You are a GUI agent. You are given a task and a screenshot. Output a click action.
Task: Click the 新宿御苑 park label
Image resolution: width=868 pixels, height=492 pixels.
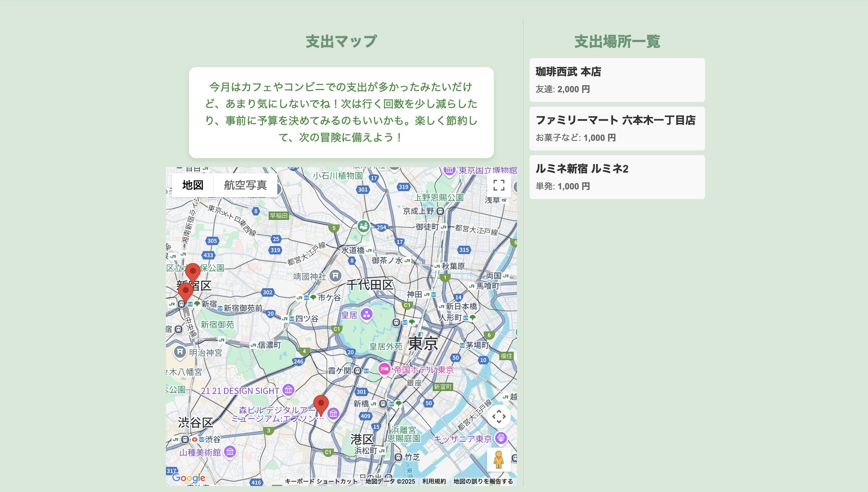click(217, 325)
